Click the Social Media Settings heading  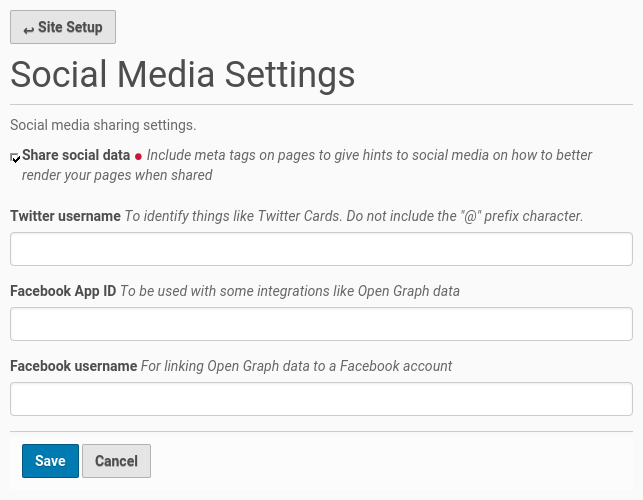(x=182, y=75)
